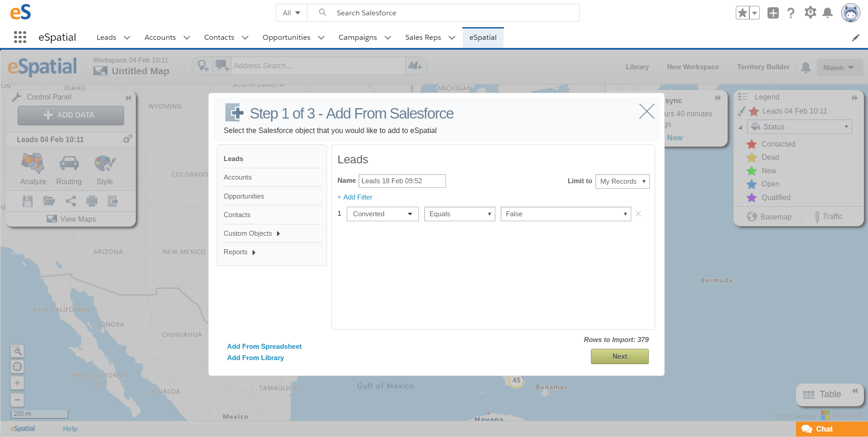
Task: Collapse the Legend panel
Action: tap(854, 97)
